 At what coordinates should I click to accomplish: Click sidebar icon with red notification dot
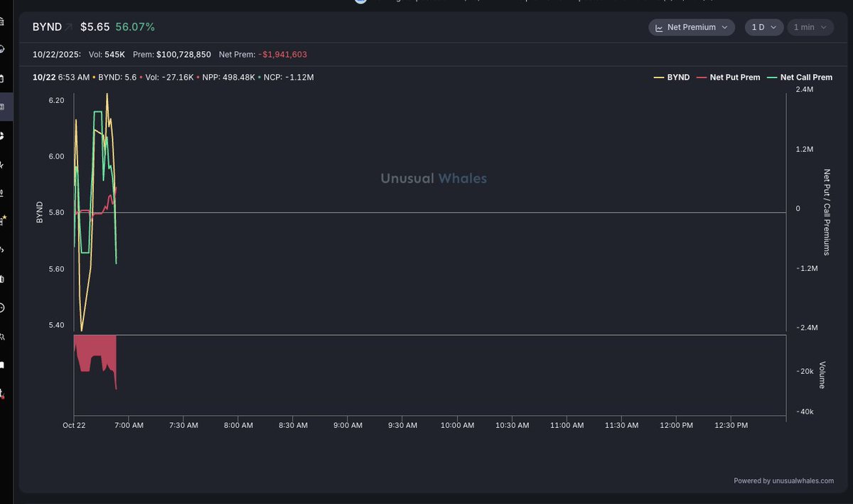(x=3, y=392)
